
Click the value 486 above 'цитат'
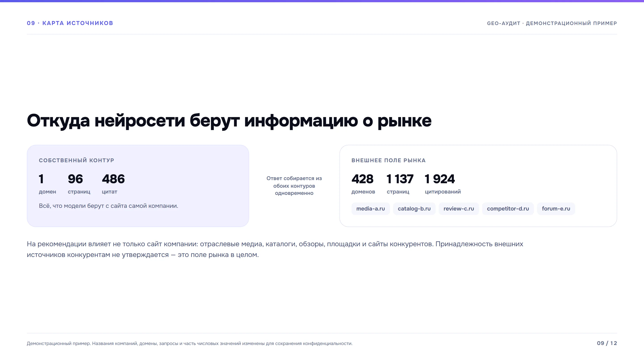pos(113,179)
